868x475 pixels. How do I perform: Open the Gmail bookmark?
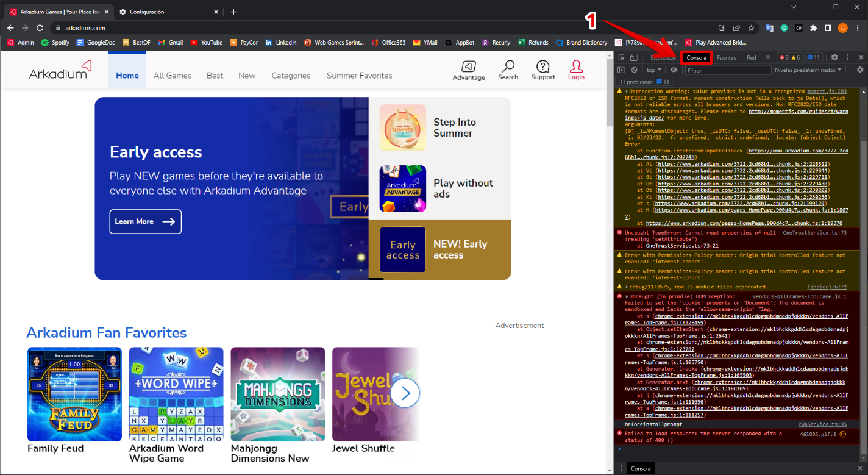(x=171, y=43)
